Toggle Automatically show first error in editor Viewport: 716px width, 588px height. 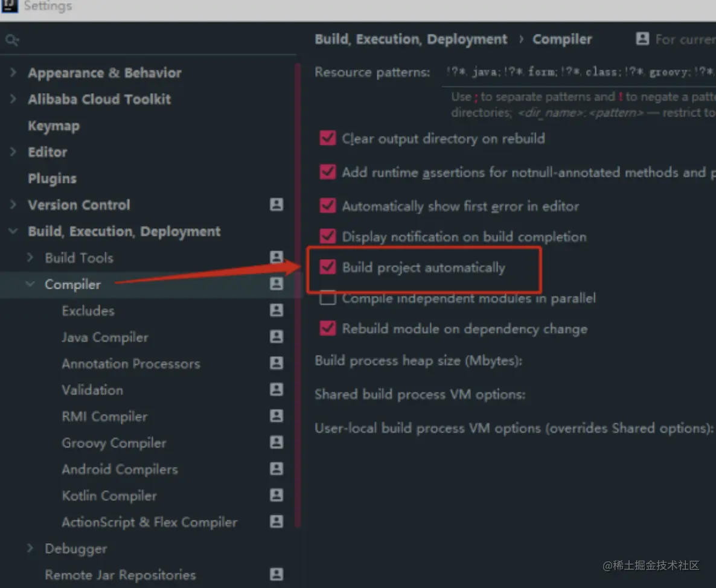pyautogui.click(x=327, y=205)
